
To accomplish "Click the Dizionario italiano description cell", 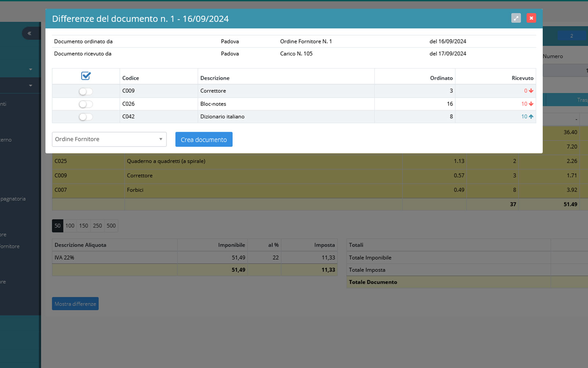I will pyautogui.click(x=286, y=117).
